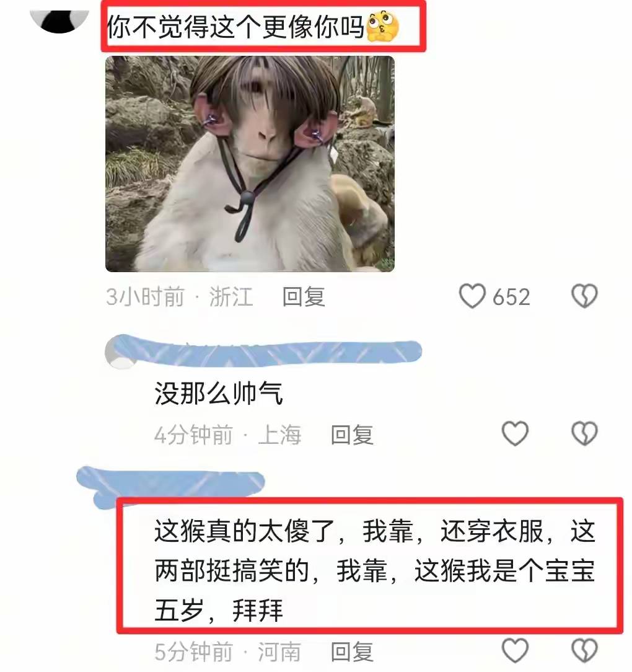Open the blurred username above 这猴真的太傻了 comment
The image size is (632, 672).
(170, 487)
